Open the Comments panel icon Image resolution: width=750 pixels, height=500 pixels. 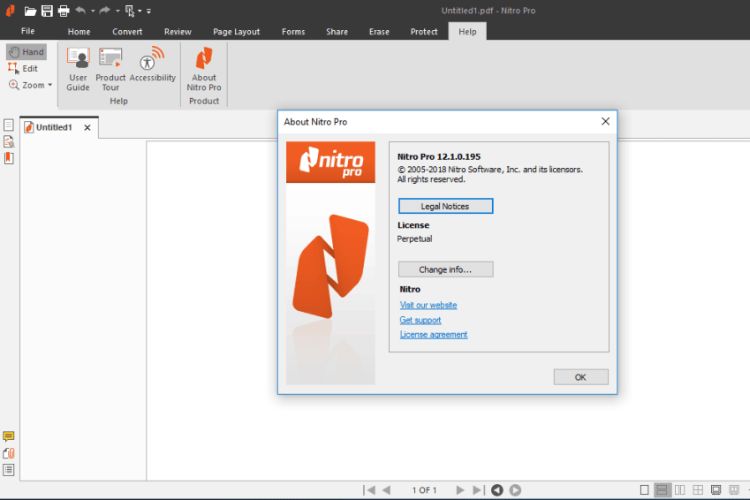coord(9,436)
